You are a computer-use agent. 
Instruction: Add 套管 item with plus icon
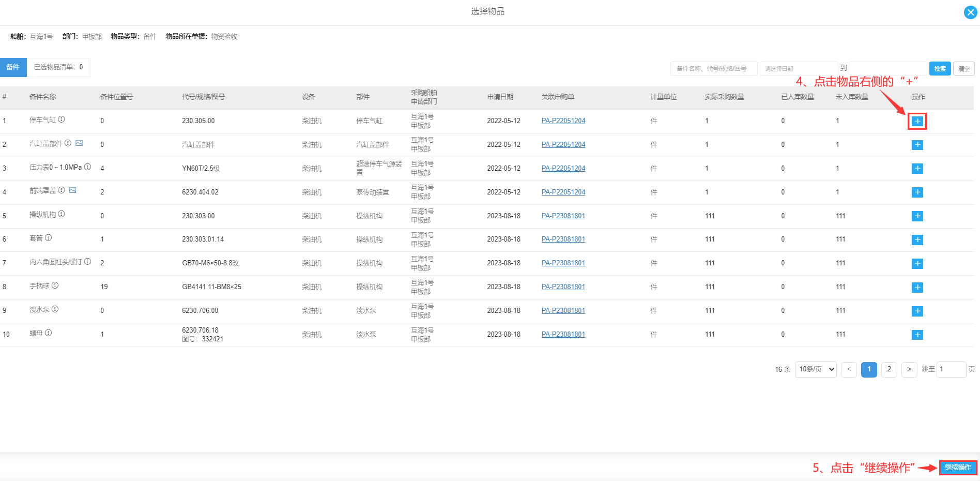pos(917,240)
